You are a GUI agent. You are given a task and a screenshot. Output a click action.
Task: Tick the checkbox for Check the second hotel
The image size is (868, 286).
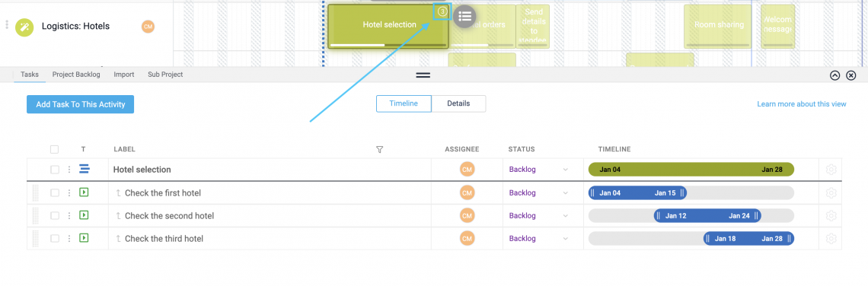(54, 216)
